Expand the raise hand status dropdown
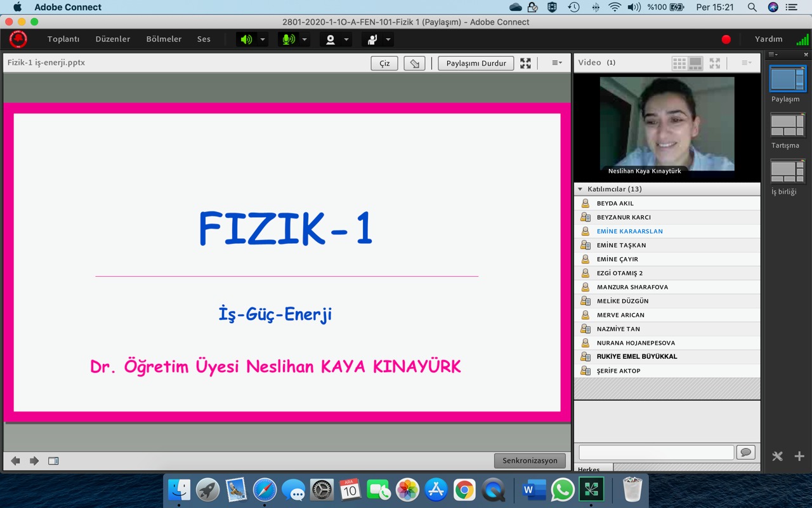 388,39
